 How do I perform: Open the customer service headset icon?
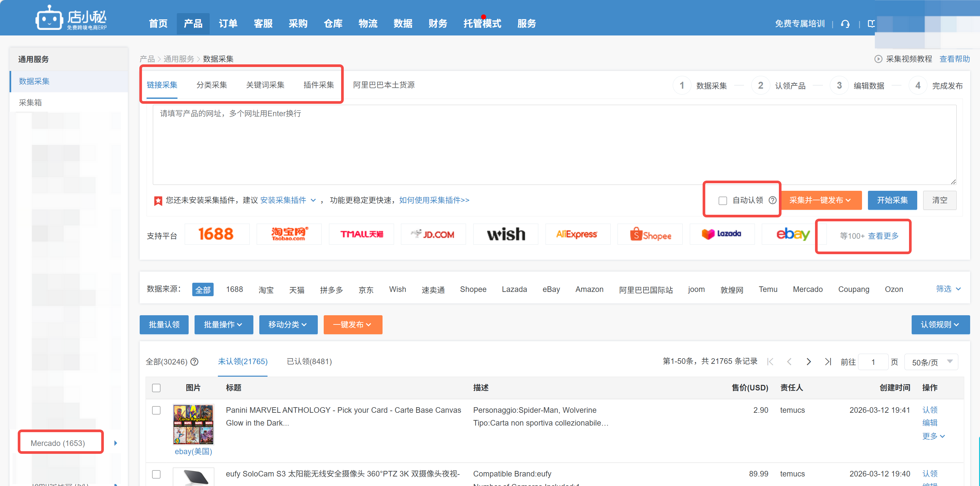point(845,24)
